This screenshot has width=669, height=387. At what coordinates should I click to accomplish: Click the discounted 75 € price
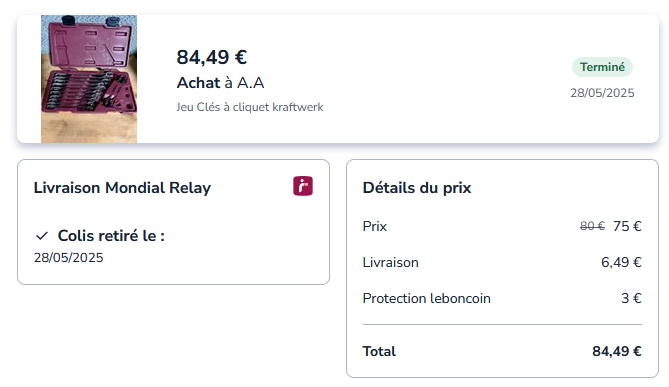coord(627,226)
